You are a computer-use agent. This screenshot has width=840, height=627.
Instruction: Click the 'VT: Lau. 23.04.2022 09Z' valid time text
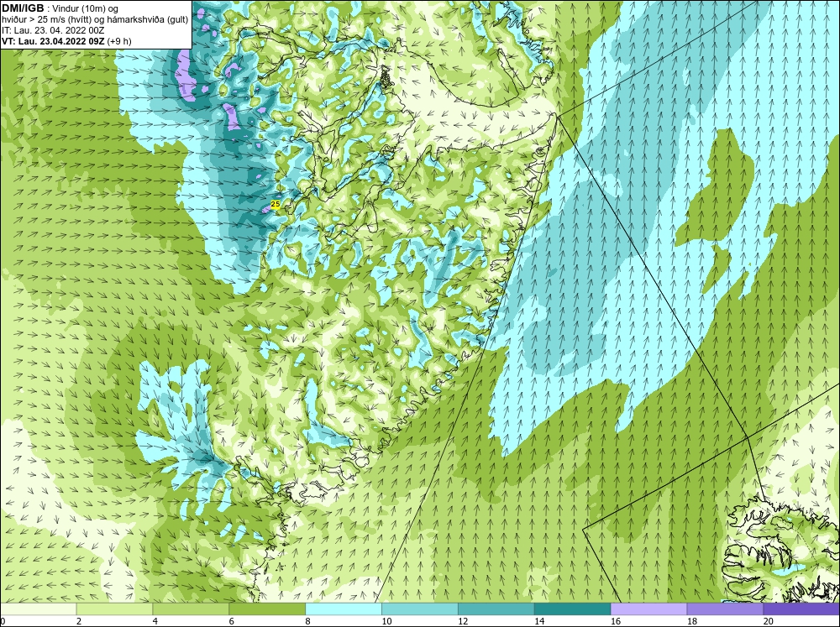click(x=54, y=41)
